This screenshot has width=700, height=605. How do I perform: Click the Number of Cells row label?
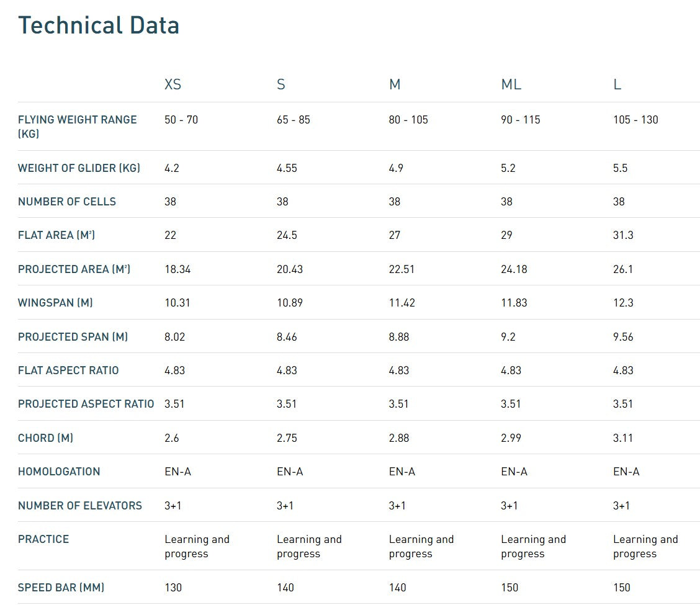click(x=67, y=202)
